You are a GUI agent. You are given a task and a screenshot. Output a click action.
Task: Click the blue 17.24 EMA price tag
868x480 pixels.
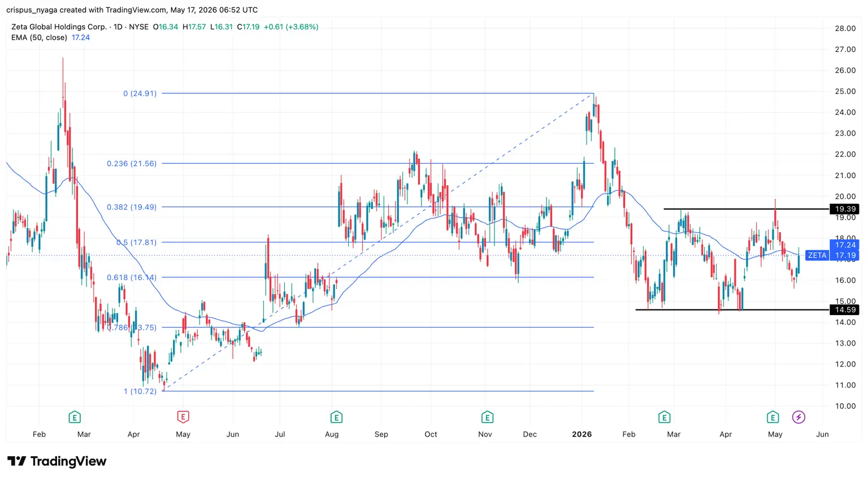pos(844,245)
